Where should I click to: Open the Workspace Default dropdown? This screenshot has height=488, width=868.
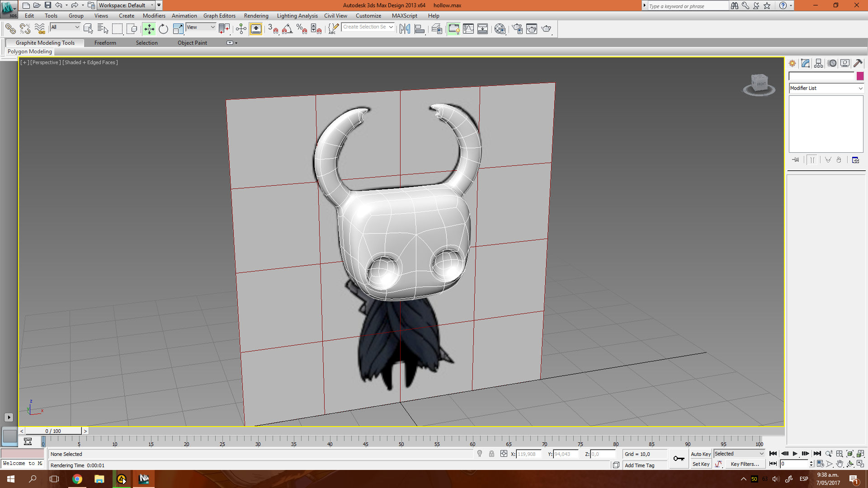click(127, 5)
